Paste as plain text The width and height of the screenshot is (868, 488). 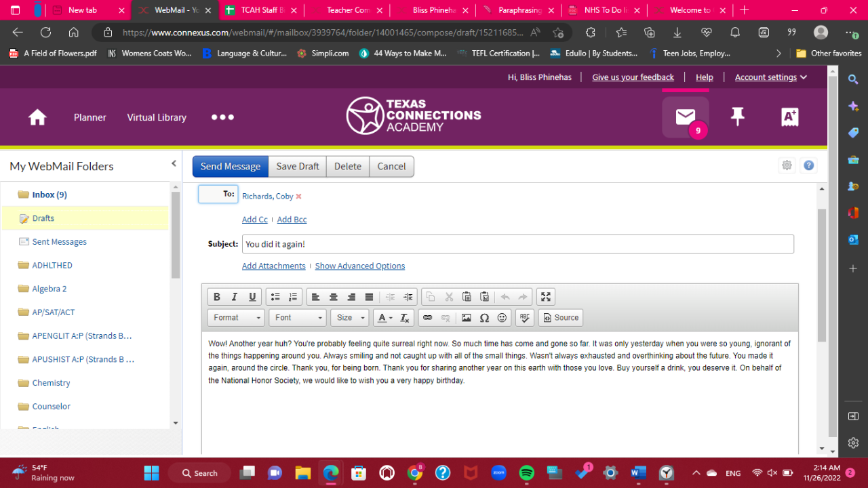(x=467, y=297)
